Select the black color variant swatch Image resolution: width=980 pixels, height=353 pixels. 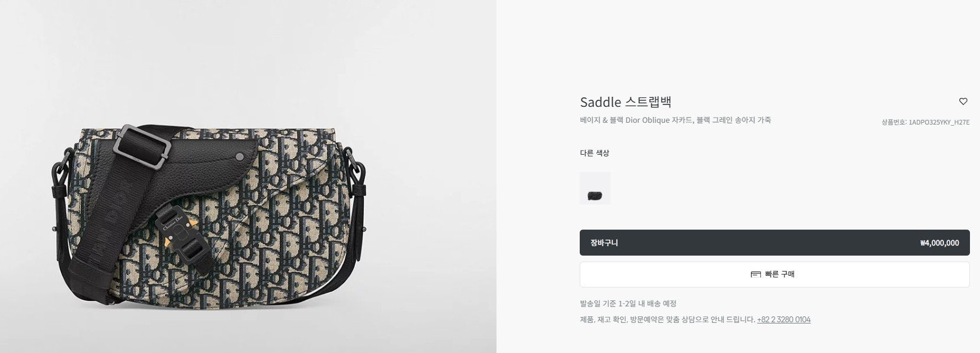(x=595, y=188)
